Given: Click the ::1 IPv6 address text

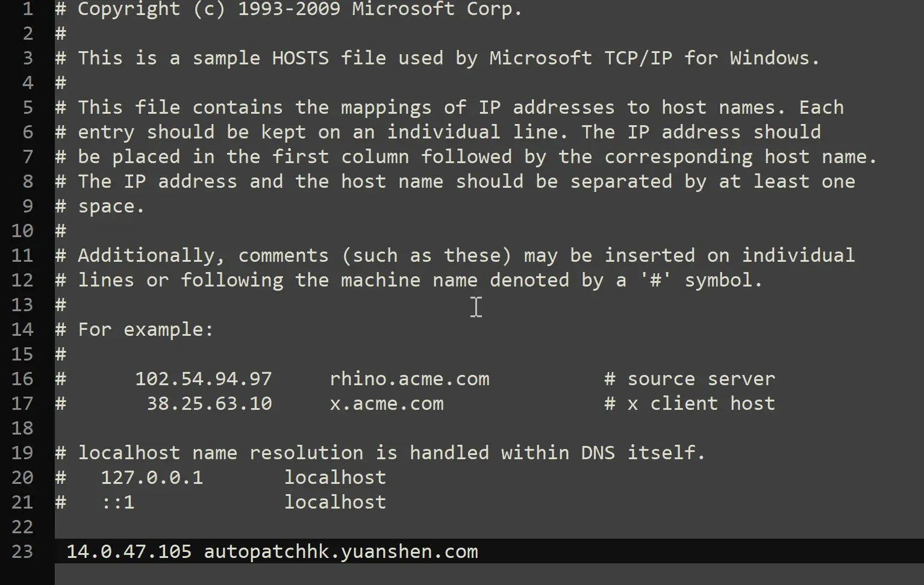Looking at the screenshot, I should click(x=118, y=503).
